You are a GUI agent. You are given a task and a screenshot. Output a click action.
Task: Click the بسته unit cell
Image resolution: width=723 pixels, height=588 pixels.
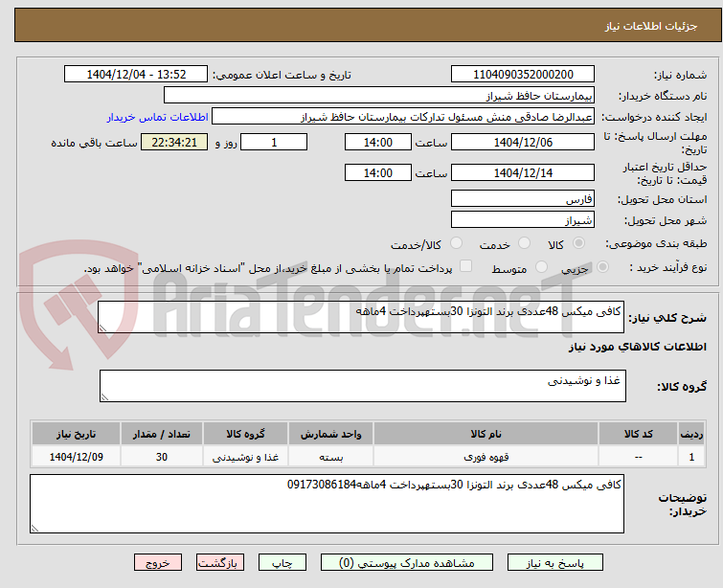tap(330, 457)
